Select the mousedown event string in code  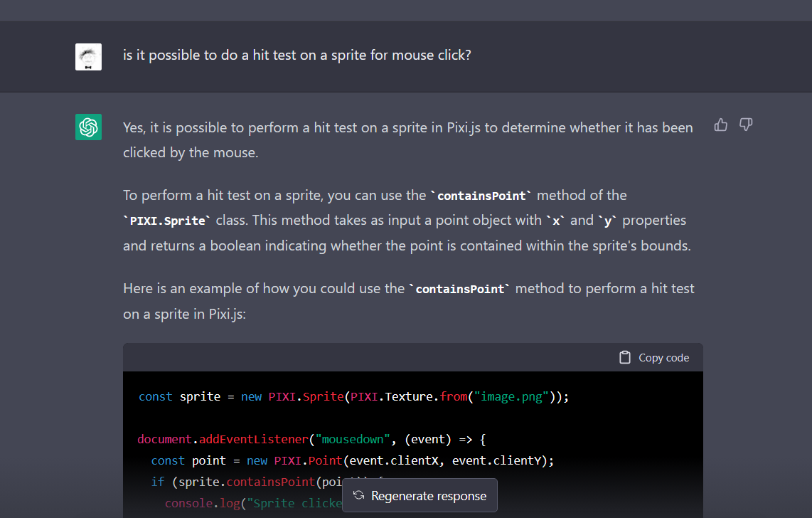(353, 439)
